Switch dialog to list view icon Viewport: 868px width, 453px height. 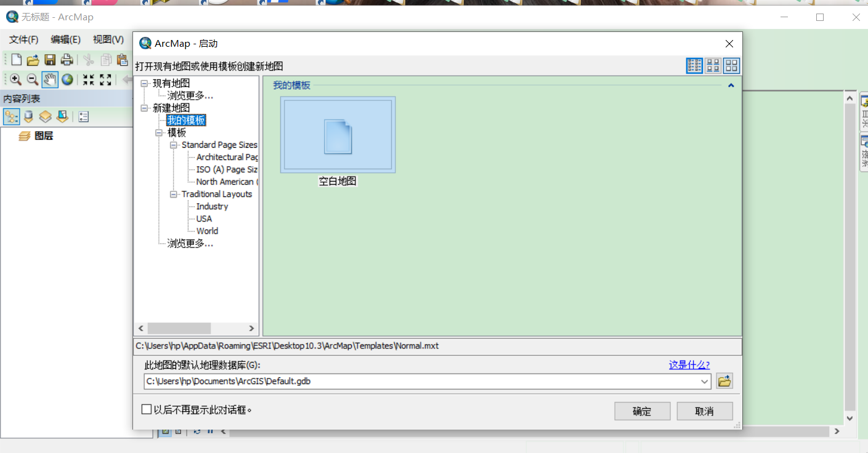tap(694, 66)
